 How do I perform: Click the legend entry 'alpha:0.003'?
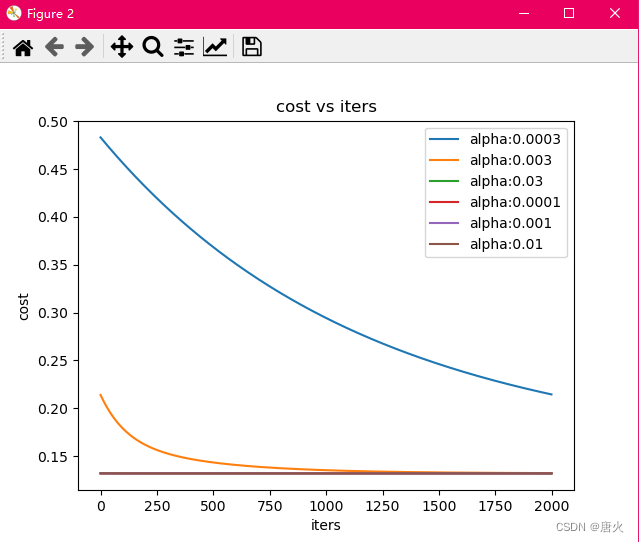[511, 160]
